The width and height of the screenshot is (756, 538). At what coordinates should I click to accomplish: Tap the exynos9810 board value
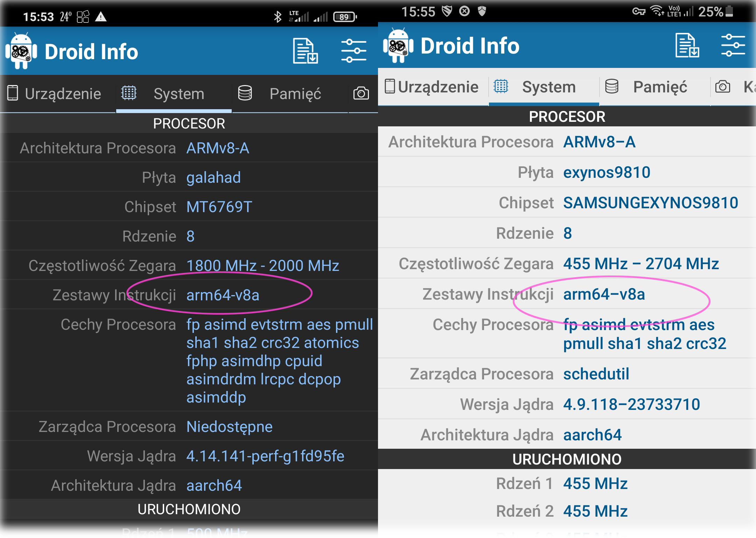click(607, 172)
